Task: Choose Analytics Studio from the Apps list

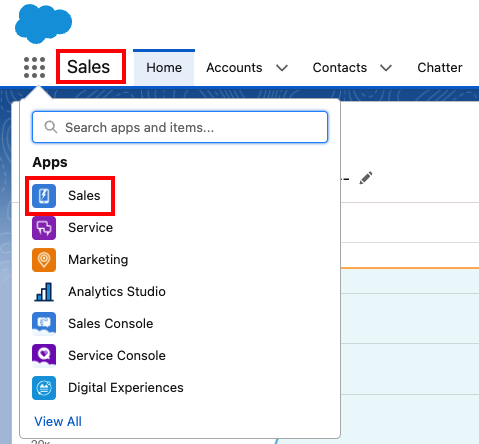Action: click(x=117, y=292)
